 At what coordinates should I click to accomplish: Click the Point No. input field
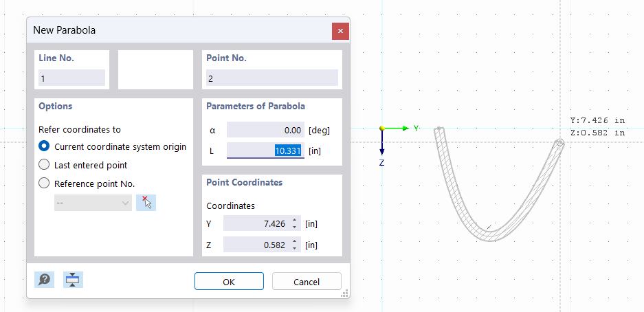point(272,78)
